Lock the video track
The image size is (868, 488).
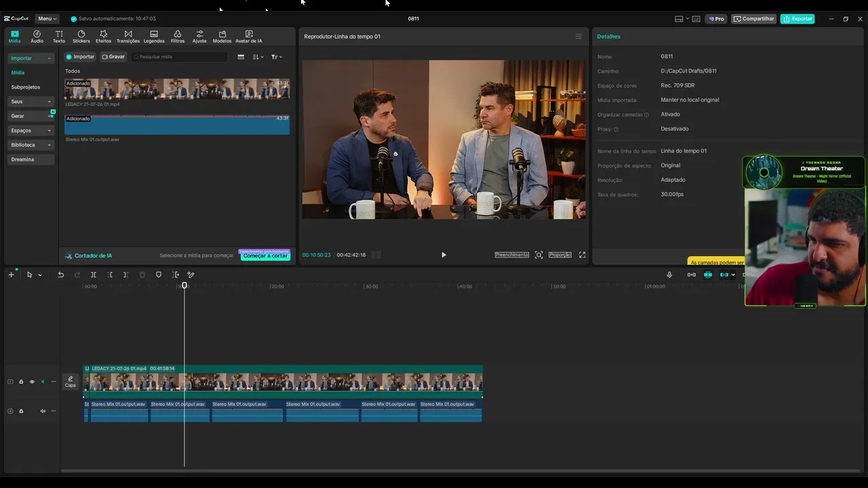(21, 382)
